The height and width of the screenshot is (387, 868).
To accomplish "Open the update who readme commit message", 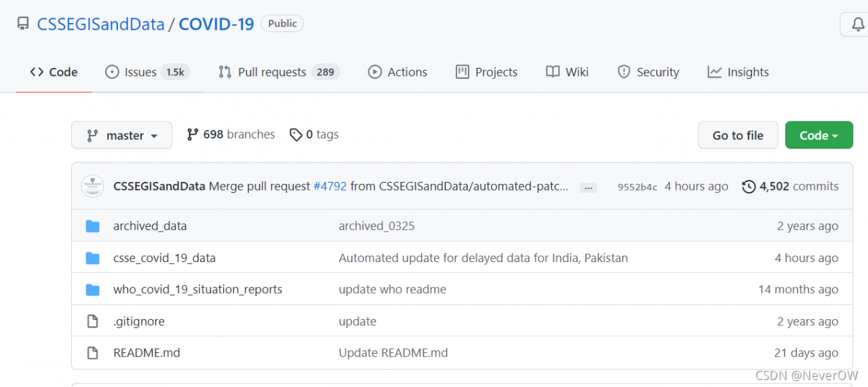I will tap(393, 289).
